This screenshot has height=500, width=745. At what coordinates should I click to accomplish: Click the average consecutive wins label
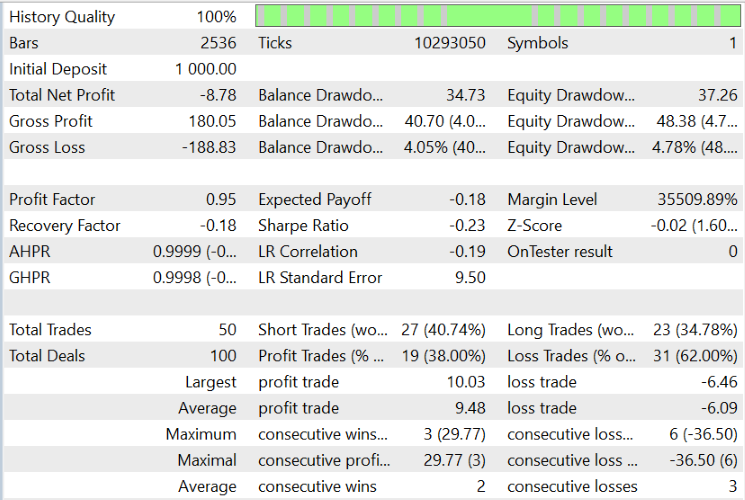pyautogui.click(x=317, y=486)
